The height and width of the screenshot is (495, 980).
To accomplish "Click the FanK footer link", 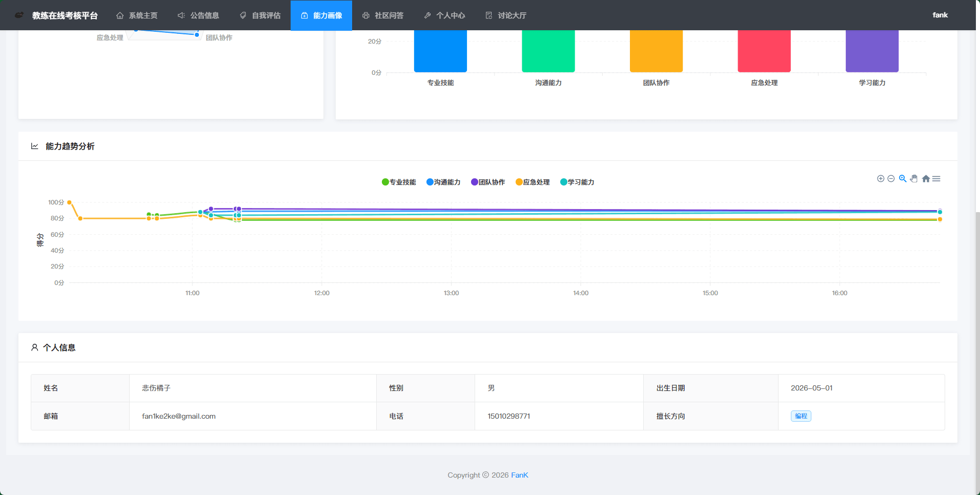I will pyautogui.click(x=519, y=475).
